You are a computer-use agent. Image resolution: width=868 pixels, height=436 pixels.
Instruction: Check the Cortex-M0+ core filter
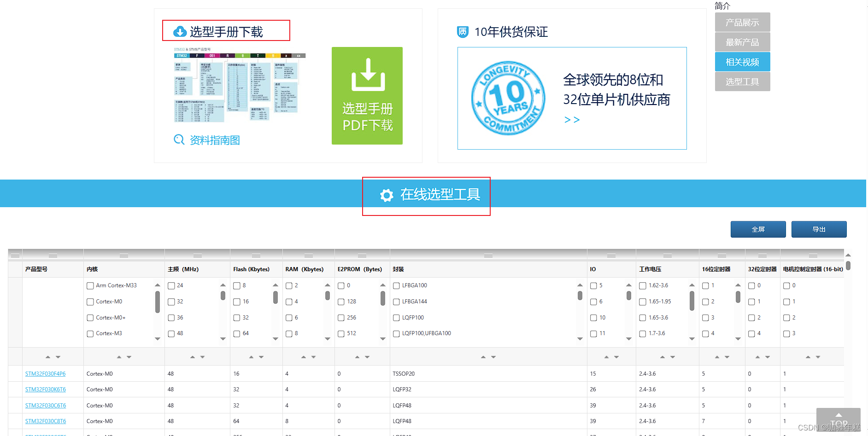[x=90, y=318]
